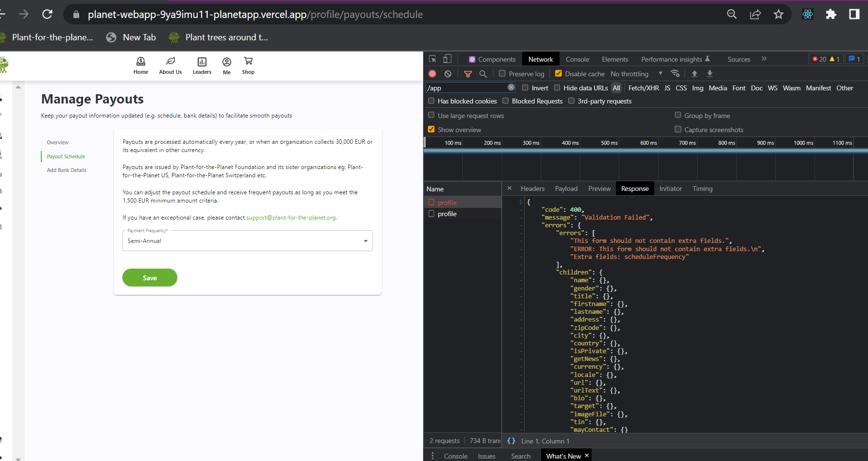Open the Sources tab
This screenshot has width=868, height=461.
coord(739,59)
